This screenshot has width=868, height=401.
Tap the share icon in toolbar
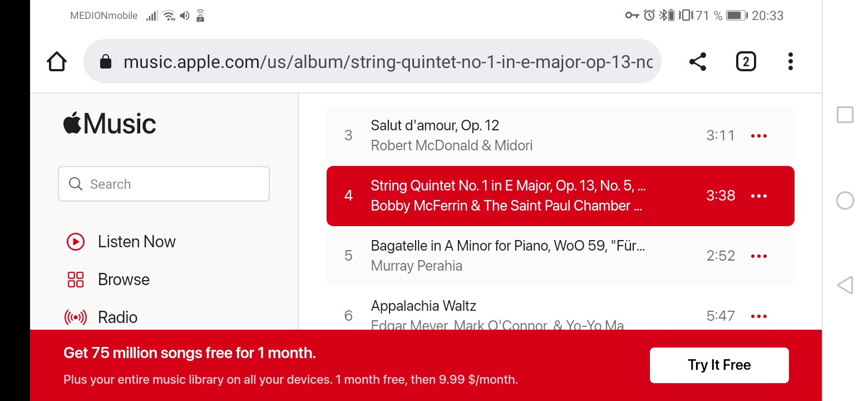coord(697,61)
